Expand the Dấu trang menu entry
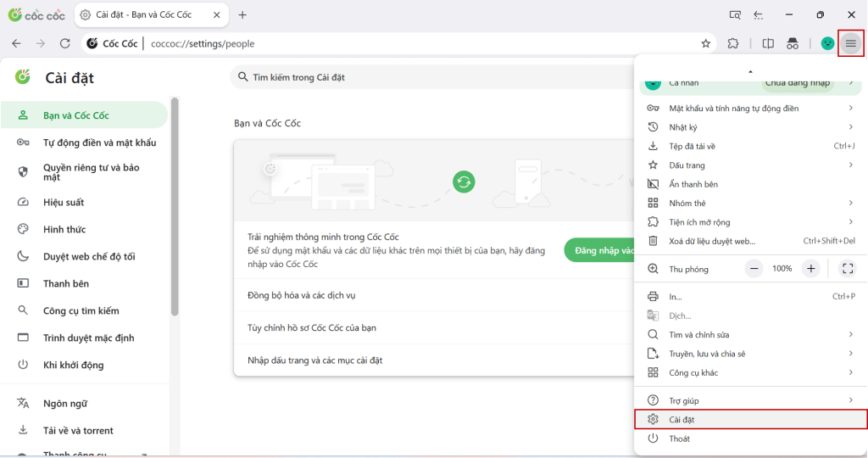 tap(751, 165)
